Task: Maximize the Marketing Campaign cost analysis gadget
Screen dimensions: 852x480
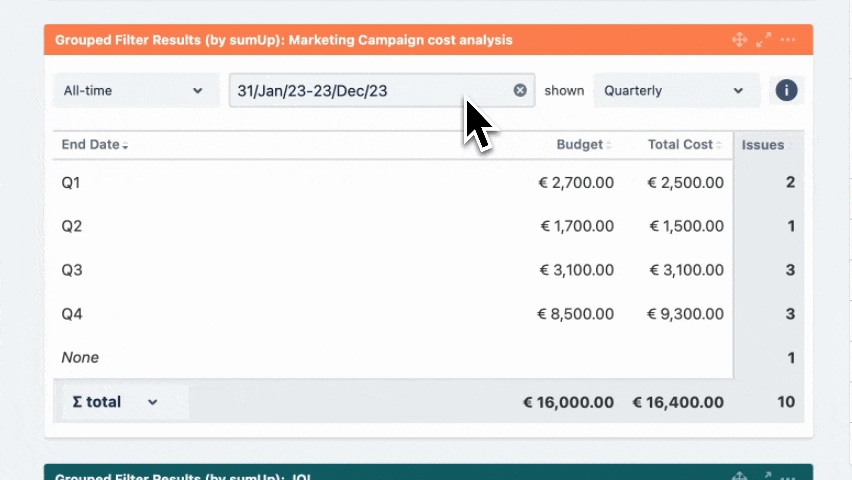Action: [x=764, y=40]
